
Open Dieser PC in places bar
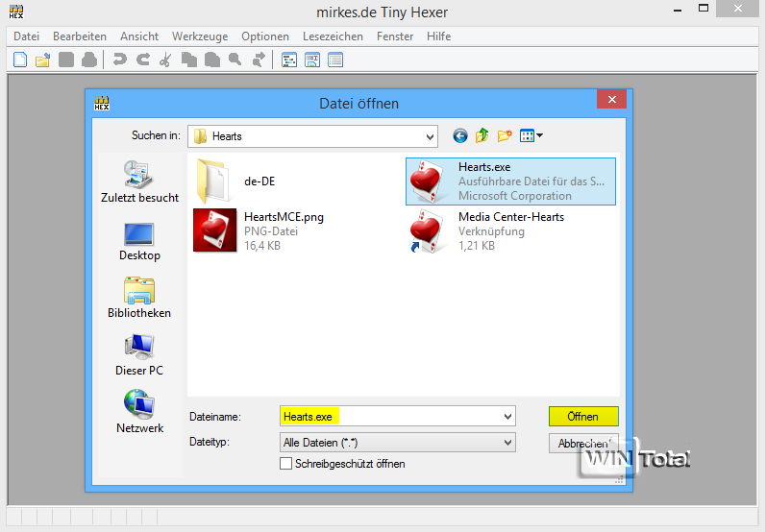139,356
